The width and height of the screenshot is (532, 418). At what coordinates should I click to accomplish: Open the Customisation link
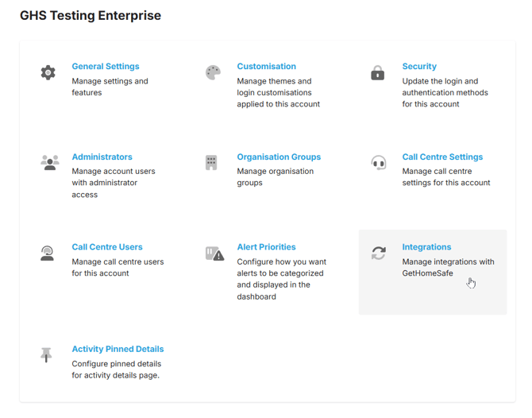(266, 67)
